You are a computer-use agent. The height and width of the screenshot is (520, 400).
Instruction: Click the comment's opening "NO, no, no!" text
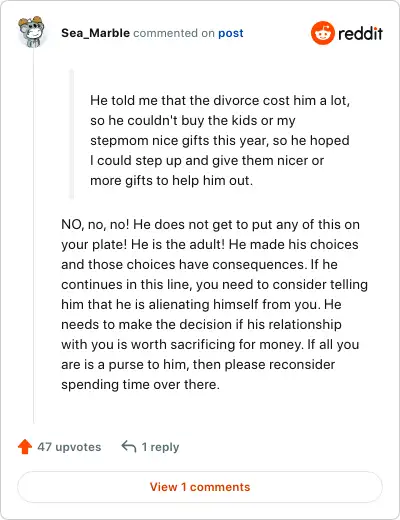[95, 225]
